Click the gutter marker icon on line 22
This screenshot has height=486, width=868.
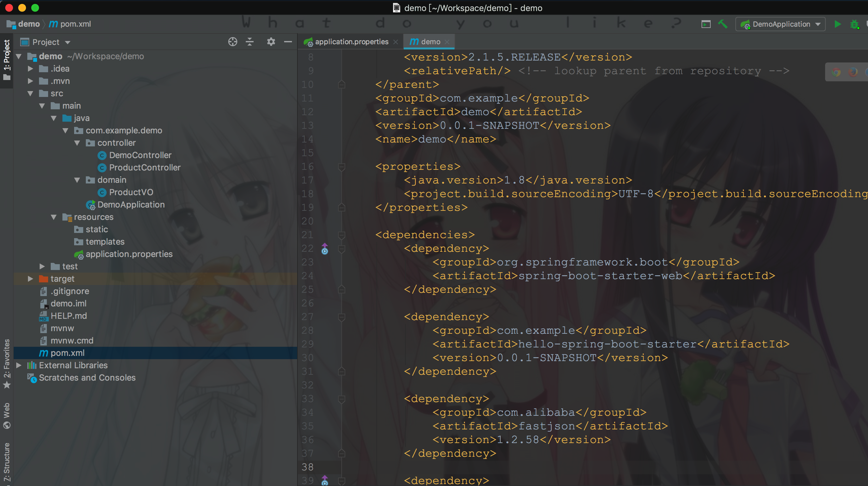point(324,249)
